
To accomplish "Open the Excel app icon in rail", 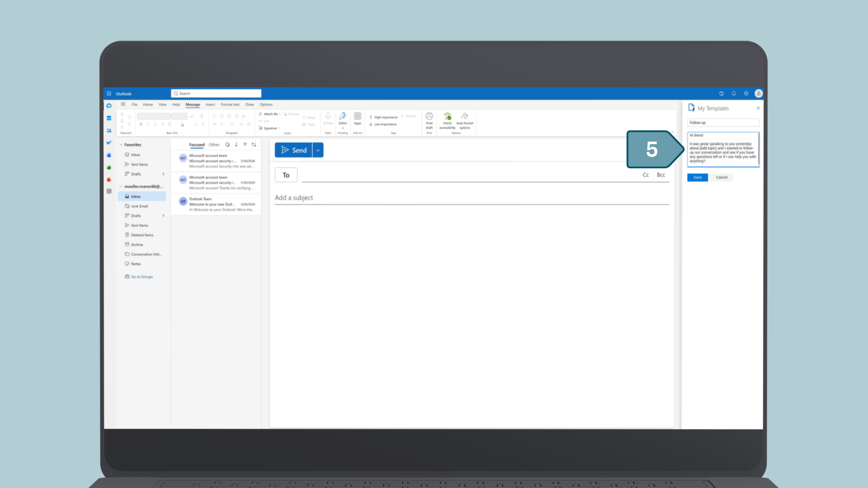I will tap(109, 167).
